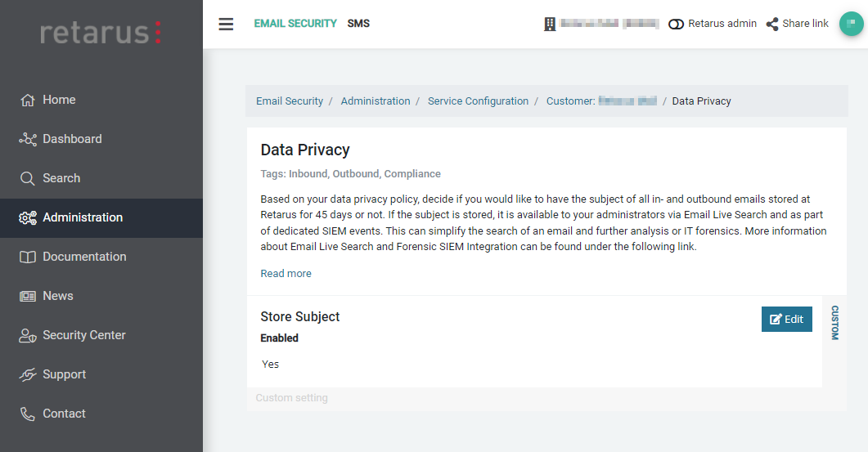Click the Dashboard nodes icon

pyautogui.click(x=28, y=139)
